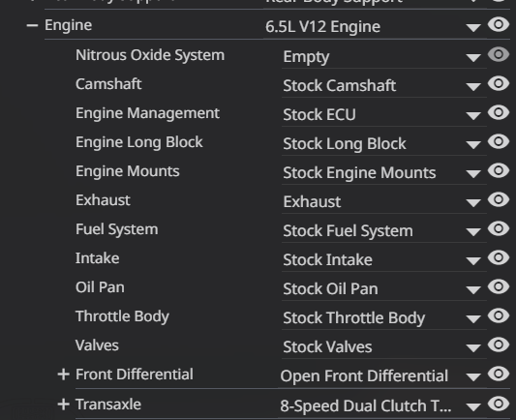Toggle Stock Intake visibility eye
This screenshot has height=420, width=516.
point(499,257)
